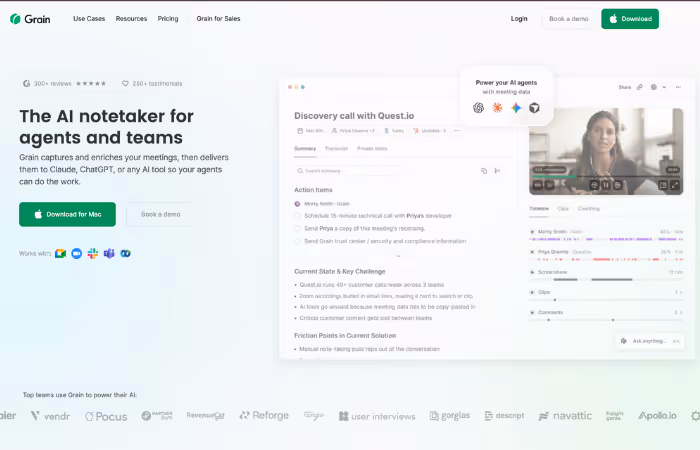Open the fullscreen video icon
Screen dimensions: 700x450
(675, 185)
